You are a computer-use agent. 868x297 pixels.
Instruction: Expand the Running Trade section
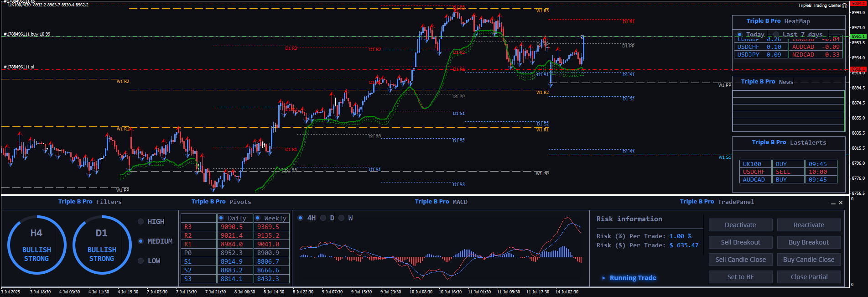pyautogui.click(x=604, y=278)
